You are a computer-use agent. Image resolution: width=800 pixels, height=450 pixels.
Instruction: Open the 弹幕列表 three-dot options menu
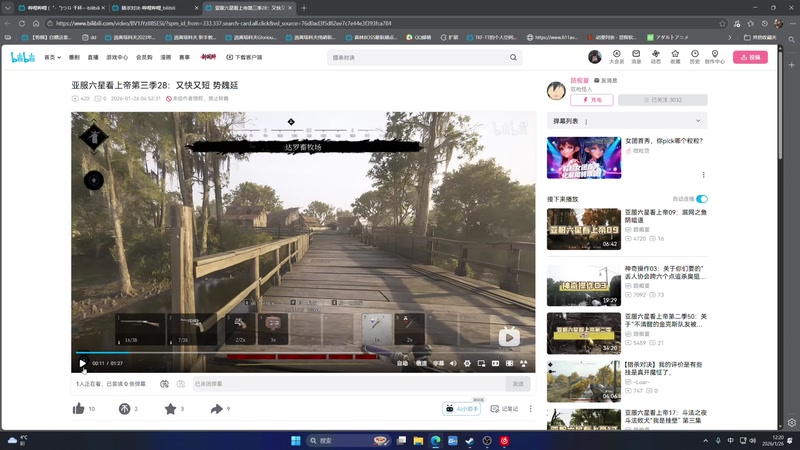click(586, 121)
